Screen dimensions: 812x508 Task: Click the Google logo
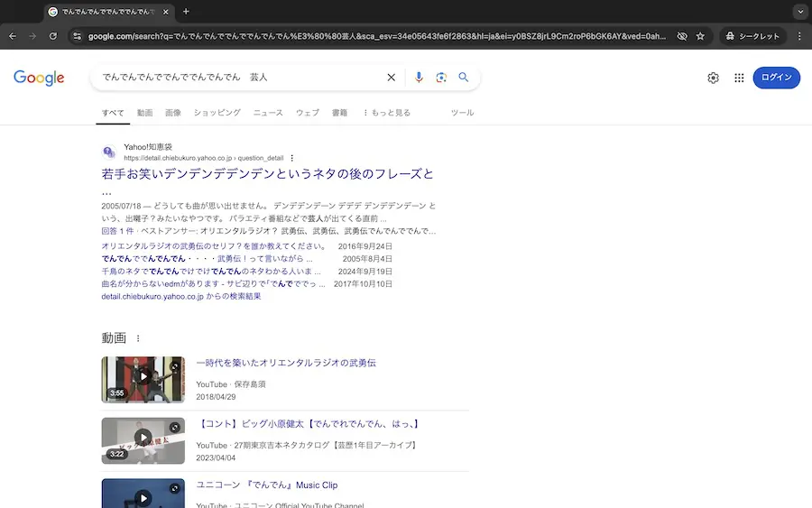click(39, 78)
